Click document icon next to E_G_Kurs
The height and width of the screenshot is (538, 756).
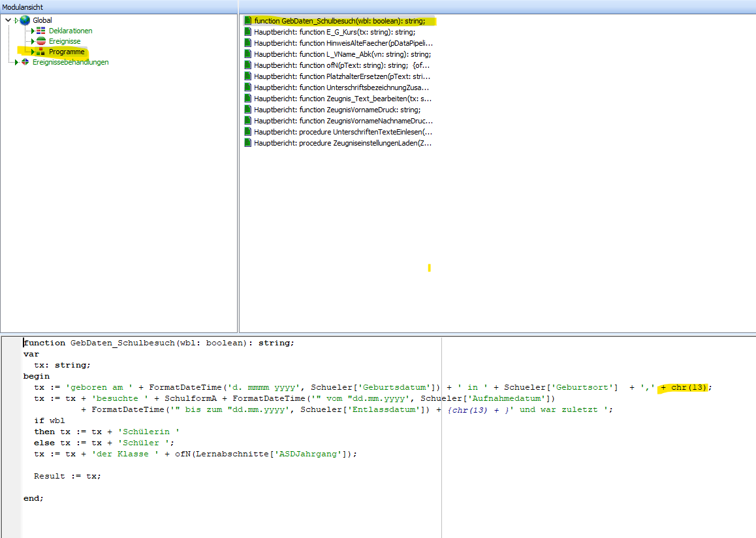click(248, 32)
